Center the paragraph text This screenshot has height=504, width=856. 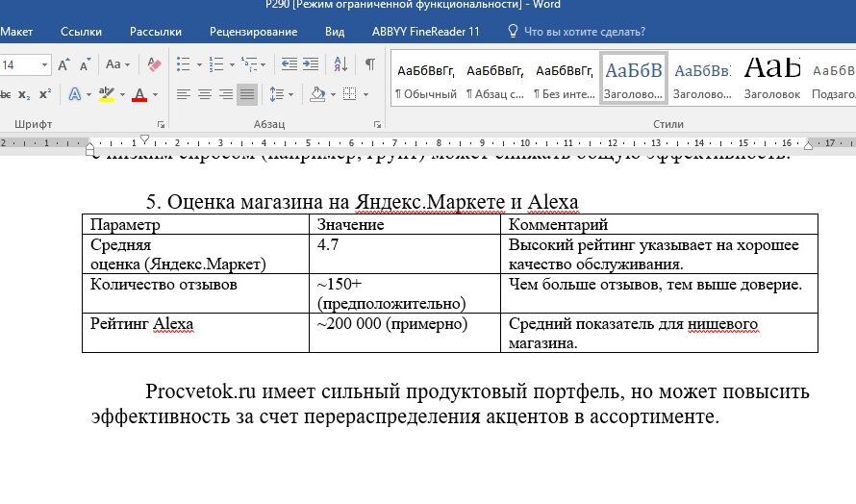(205, 94)
